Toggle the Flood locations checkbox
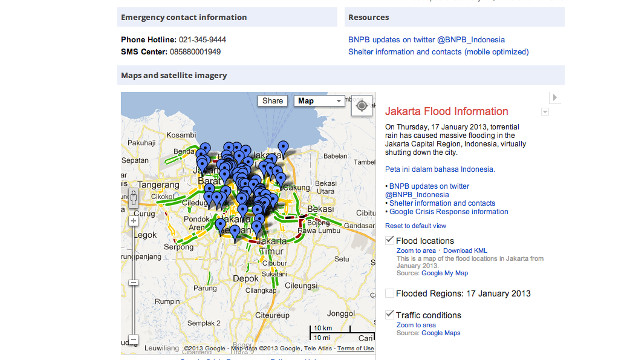This screenshot has height=360, width=640. [390, 240]
